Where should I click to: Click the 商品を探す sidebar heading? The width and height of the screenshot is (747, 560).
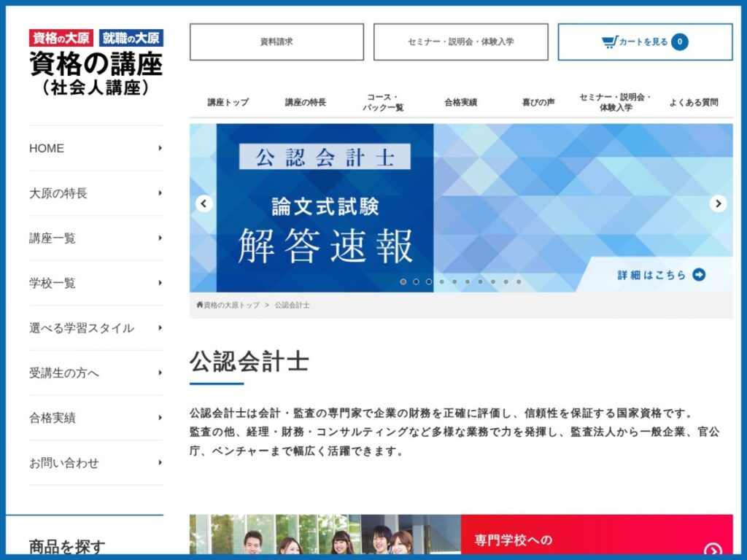tap(67, 546)
